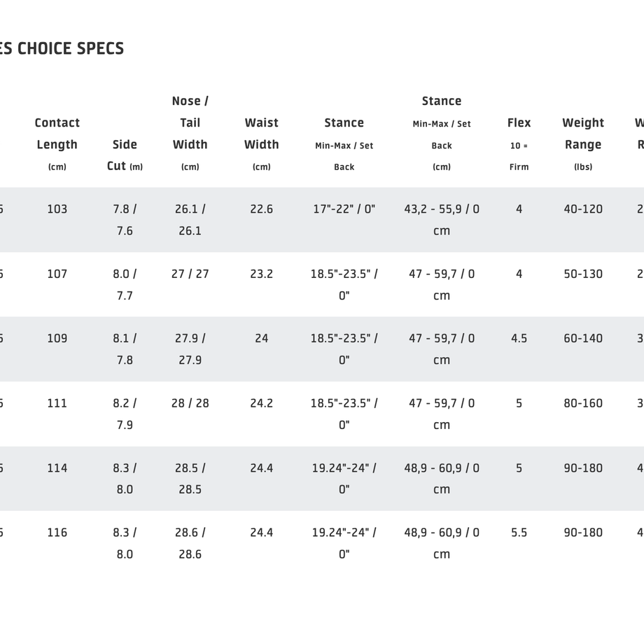Screen dimensions: 644x644
Task: Select stance 17"-22" / 0" cell
Action: [344, 209]
